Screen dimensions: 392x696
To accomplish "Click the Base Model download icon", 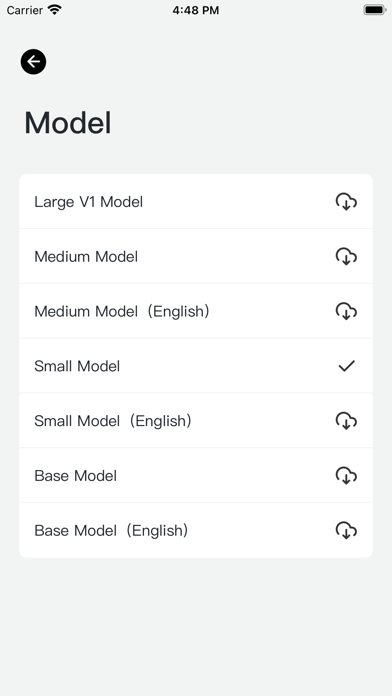I will point(346,475).
